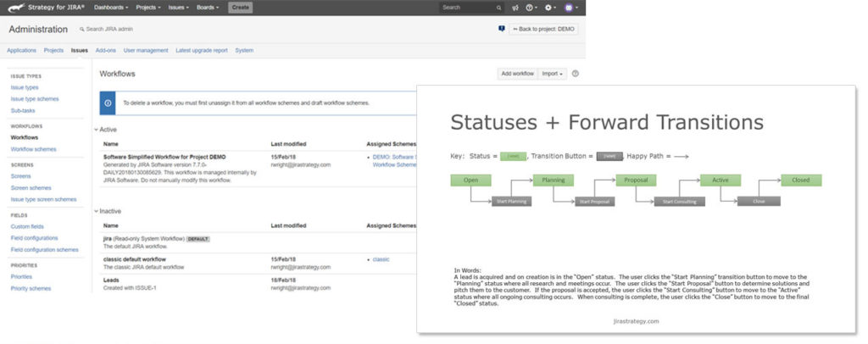Viewport: 868px width, 344px height.
Task: Click the feedback megaphone icon
Action: tap(515, 8)
